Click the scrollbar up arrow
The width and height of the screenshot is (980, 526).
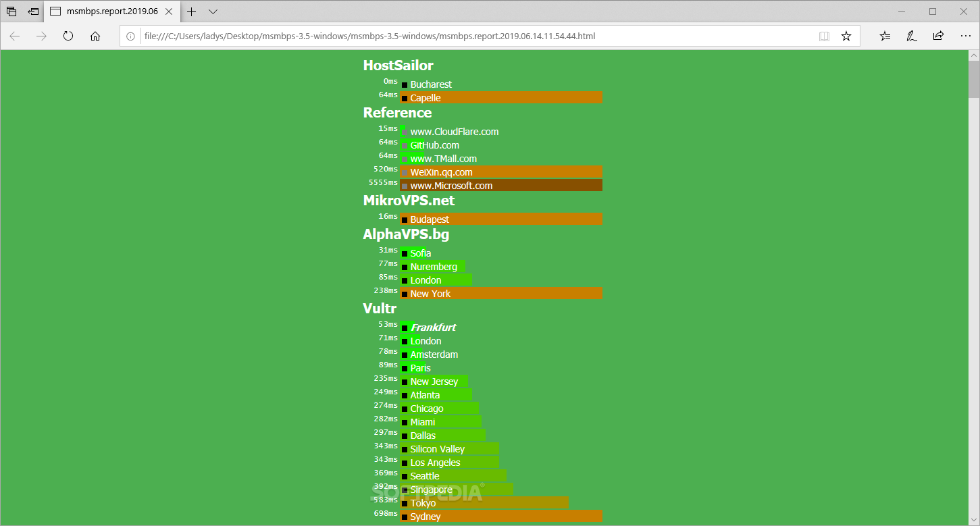(x=974, y=55)
